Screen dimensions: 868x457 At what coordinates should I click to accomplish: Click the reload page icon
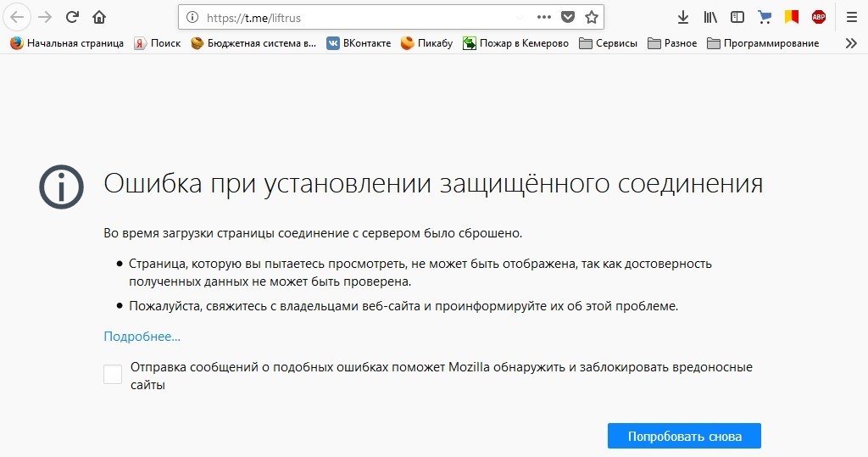coord(73,17)
